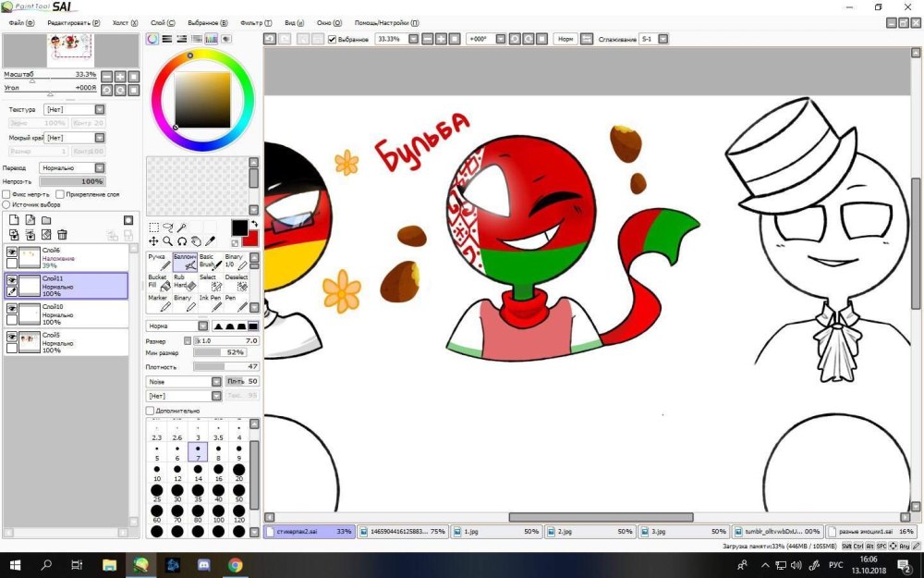Show the swatches panel icon
Screen dimensions: 924x578
tap(212, 39)
